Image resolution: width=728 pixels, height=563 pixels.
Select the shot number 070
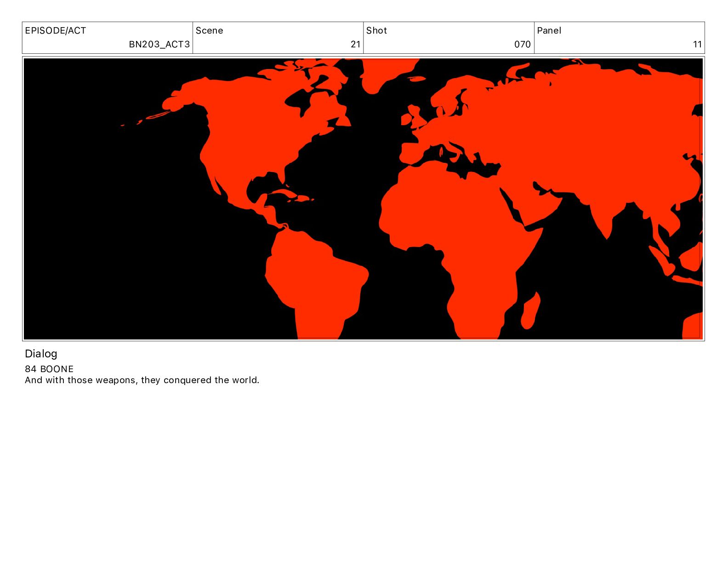pyautogui.click(x=523, y=45)
